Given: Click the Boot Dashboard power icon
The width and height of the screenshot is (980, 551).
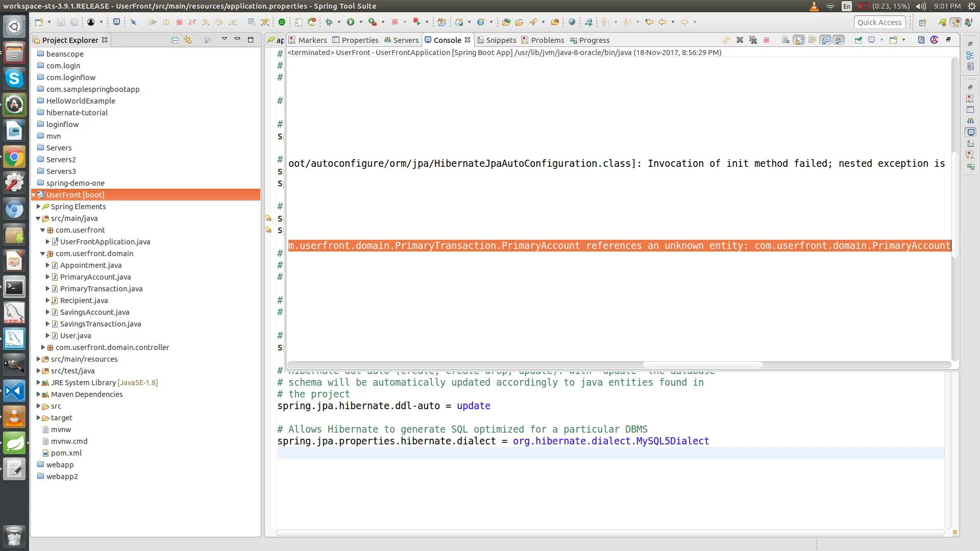Looking at the screenshot, I should pos(282,22).
